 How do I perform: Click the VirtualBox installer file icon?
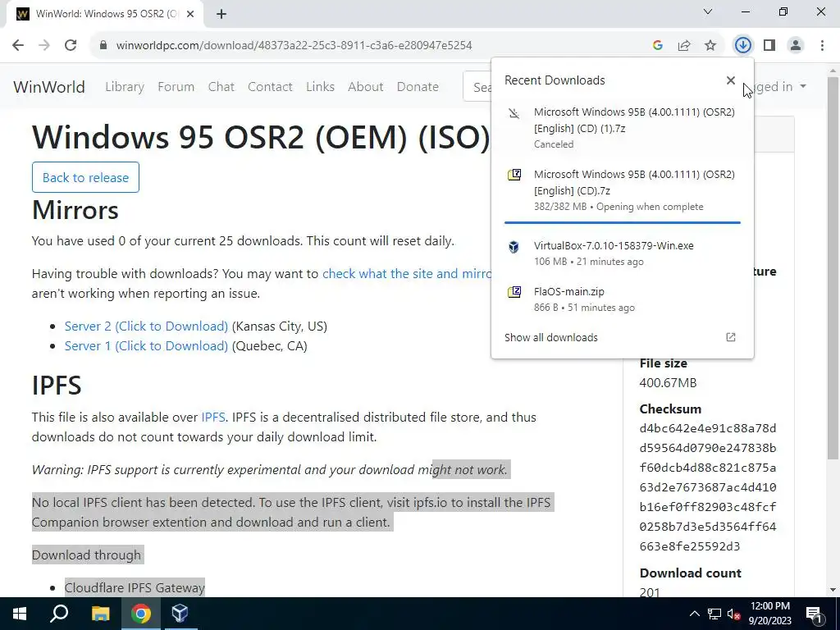click(x=514, y=246)
